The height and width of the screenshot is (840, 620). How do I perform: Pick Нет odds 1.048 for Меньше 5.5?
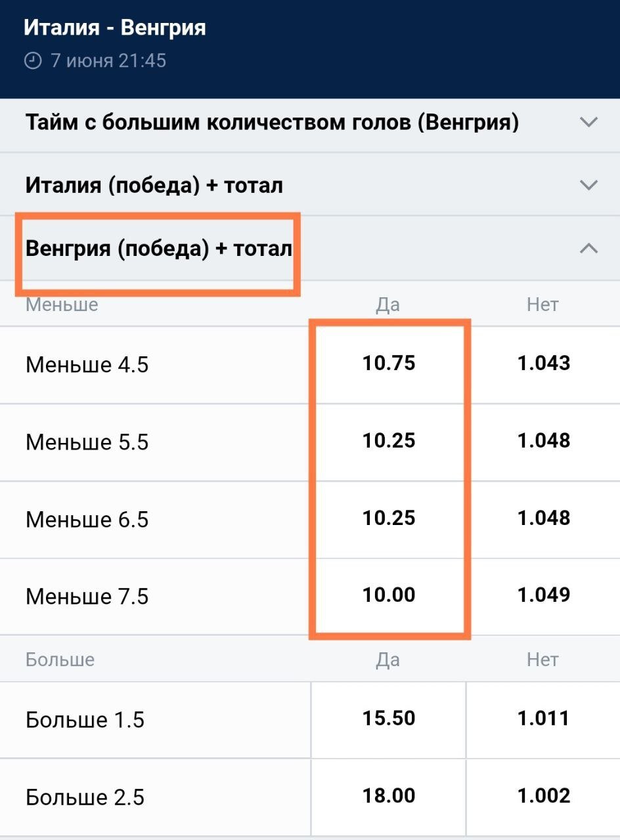(543, 441)
